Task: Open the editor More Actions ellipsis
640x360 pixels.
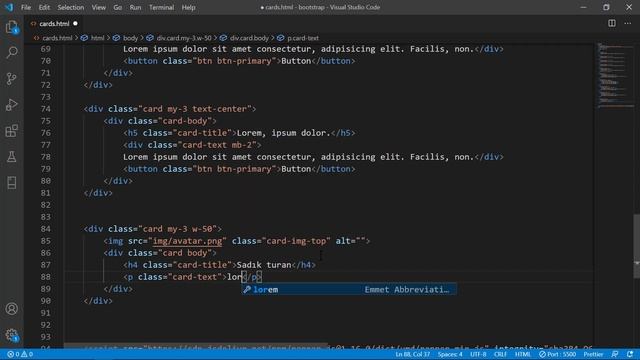Action: pyautogui.click(x=628, y=23)
